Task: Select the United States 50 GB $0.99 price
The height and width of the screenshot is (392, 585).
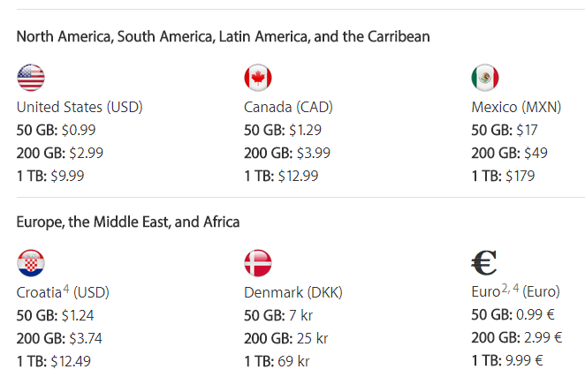Action: [56, 130]
